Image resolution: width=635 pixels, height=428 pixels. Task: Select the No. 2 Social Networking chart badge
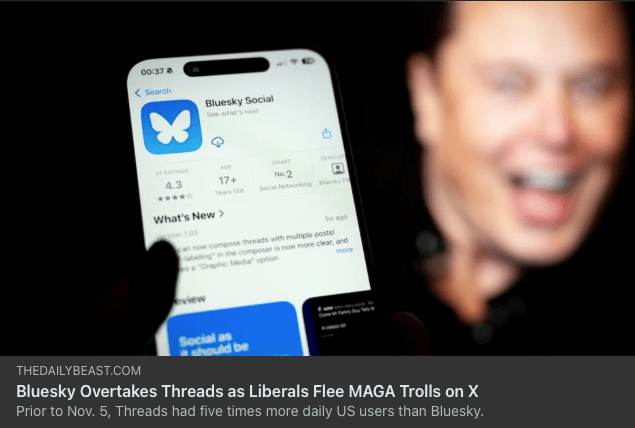click(284, 175)
